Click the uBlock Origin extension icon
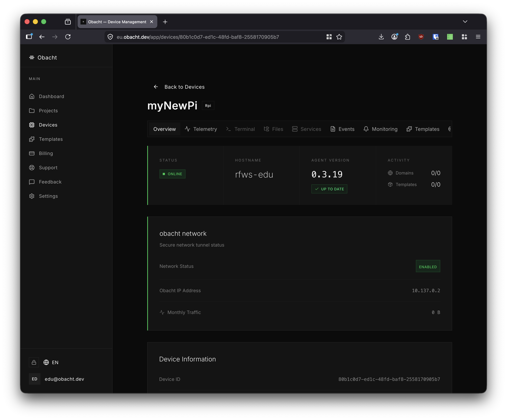 pyautogui.click(x=421, y=37)
